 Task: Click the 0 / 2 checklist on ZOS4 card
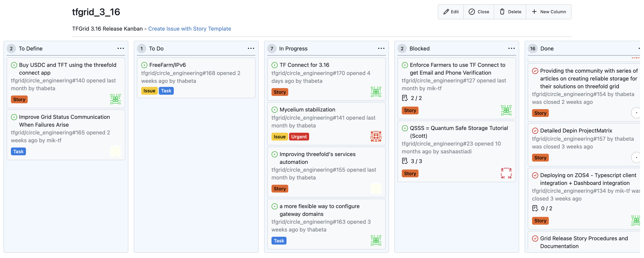(542, 209)
